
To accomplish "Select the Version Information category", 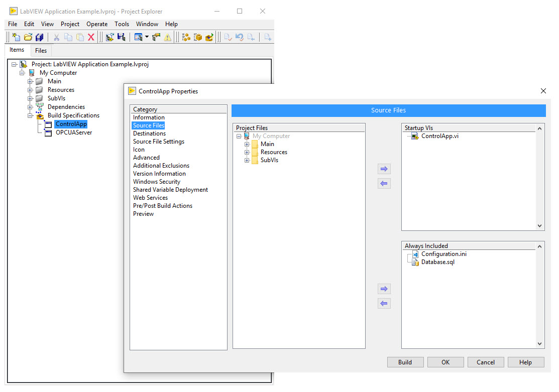I will click(159, 174).
